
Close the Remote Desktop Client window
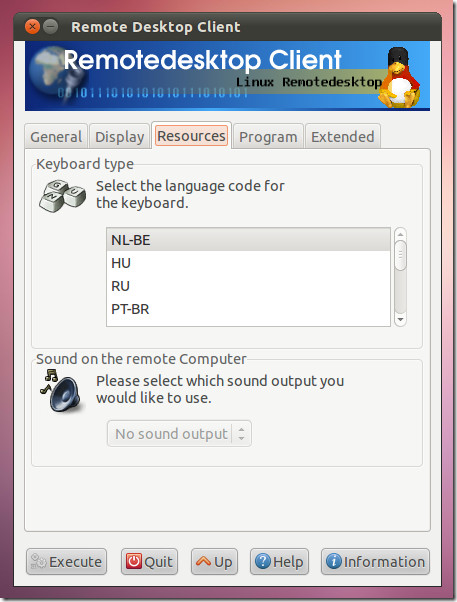(x=32, y=27)
